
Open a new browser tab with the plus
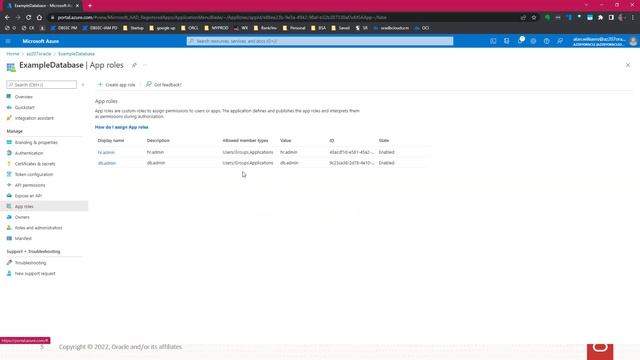[90, 6]
